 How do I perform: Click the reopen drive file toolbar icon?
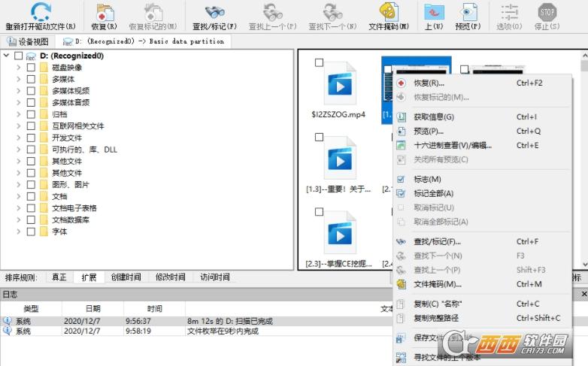pyautogui.click(x=41, y=11)
